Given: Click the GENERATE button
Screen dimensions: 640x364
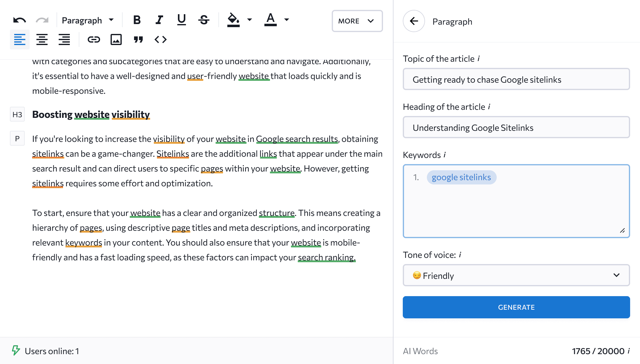Looking at the screenshot, I should tap(516, 307).
